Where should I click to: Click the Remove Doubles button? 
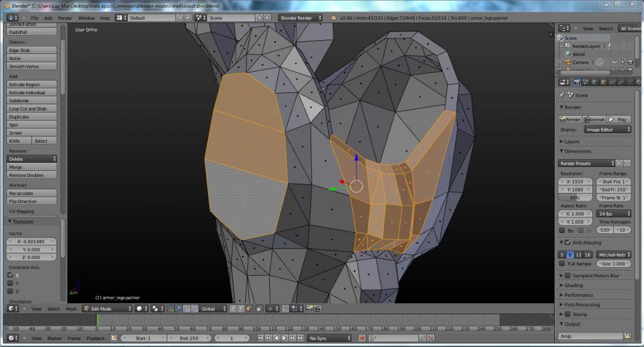pyautogui.click(x=31, y=175)
